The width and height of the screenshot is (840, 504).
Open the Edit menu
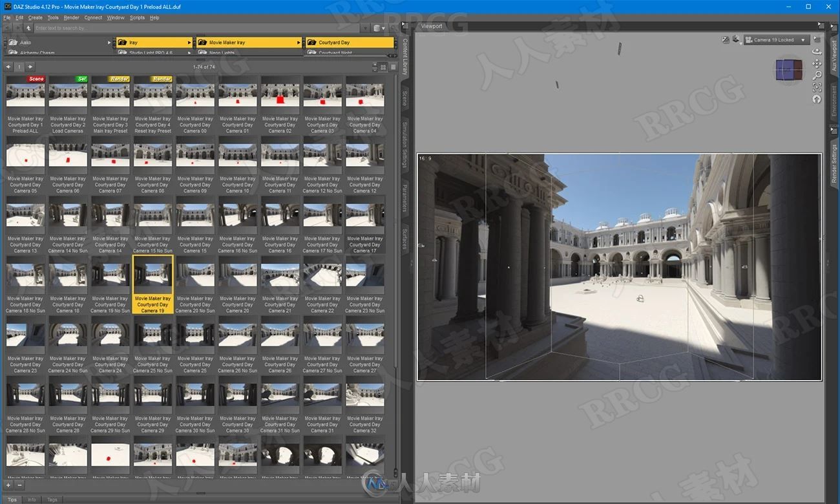click(x=19, y=17)
